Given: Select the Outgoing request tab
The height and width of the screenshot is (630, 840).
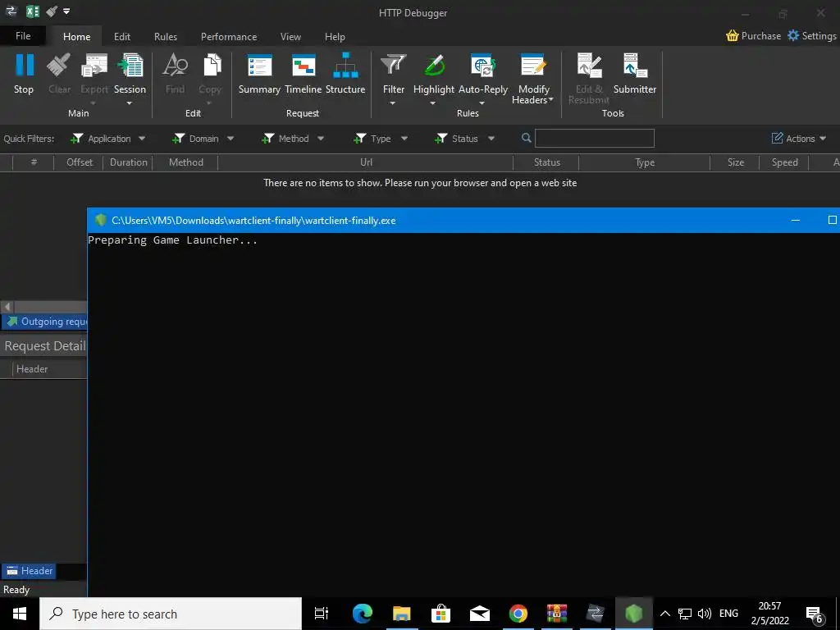Looking at the screenshot, I should [45, 322].
